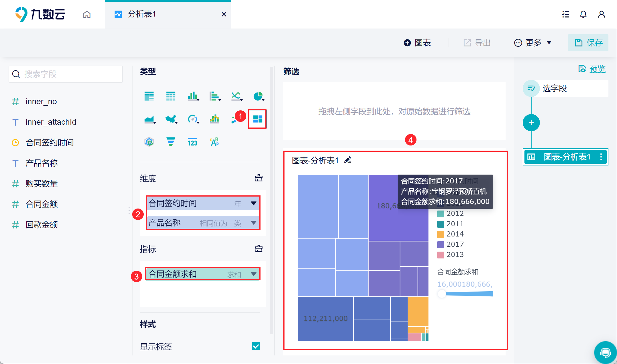Expand the 合同金额求和 indicator dropdown
Image resolution: width=617 pixels, height=364 pixels.
pyautogui.click(x=253, y=274)
